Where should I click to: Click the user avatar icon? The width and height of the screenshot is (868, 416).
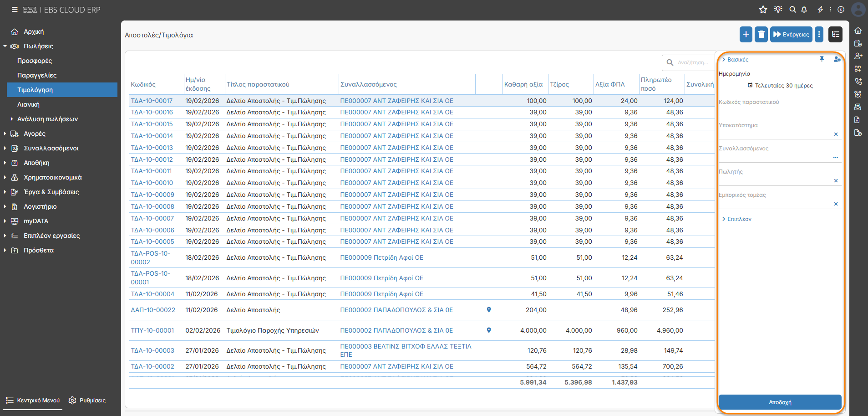[858, 10]
